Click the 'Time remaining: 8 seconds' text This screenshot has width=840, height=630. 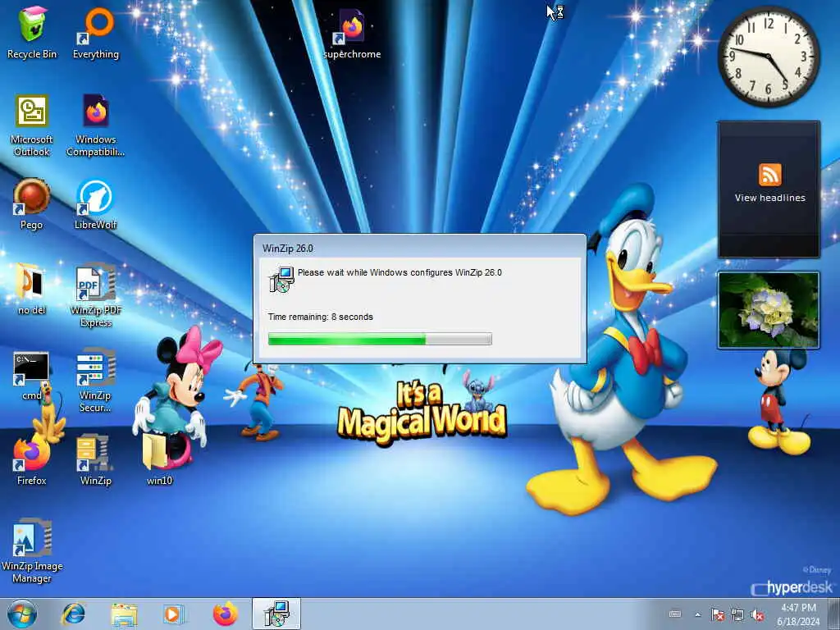click(x=321, y=317)
